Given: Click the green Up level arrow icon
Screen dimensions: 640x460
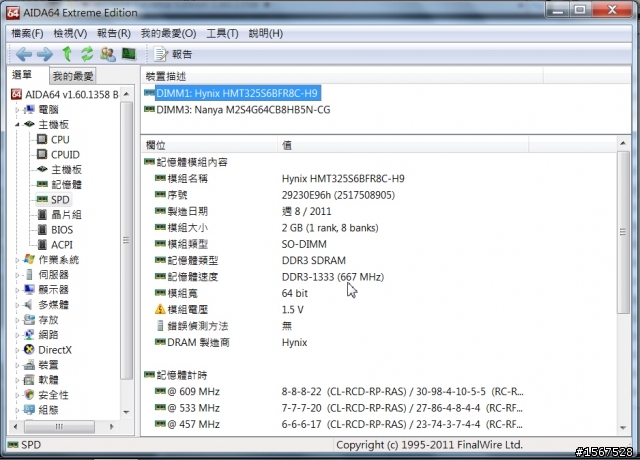Looking at the screenshot, I should point(67,54).
